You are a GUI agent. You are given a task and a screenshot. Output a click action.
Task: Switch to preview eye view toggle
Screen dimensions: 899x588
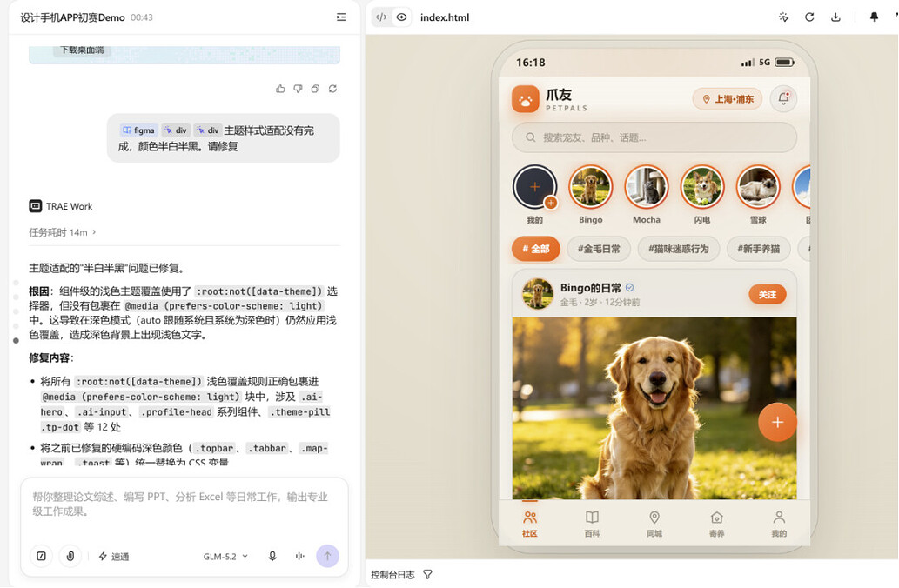tap(402, 17)
